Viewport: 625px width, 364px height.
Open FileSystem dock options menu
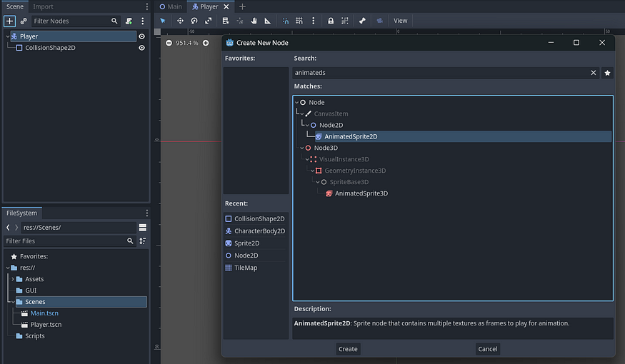146,213
